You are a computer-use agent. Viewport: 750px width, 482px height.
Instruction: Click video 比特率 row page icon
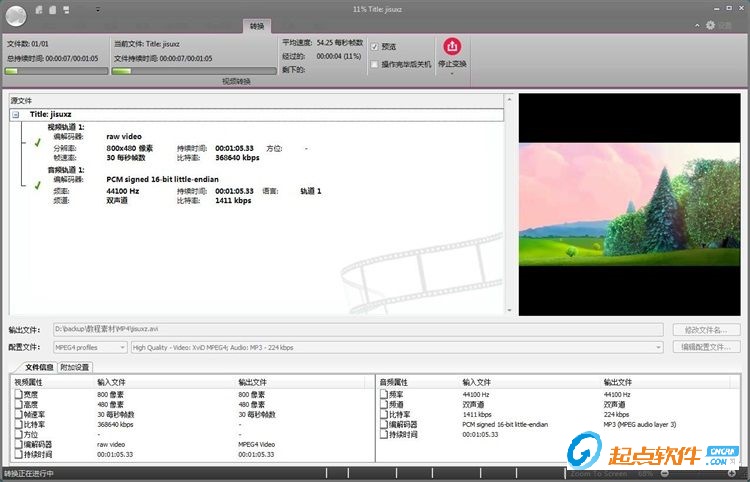click(x=18, y=425)
